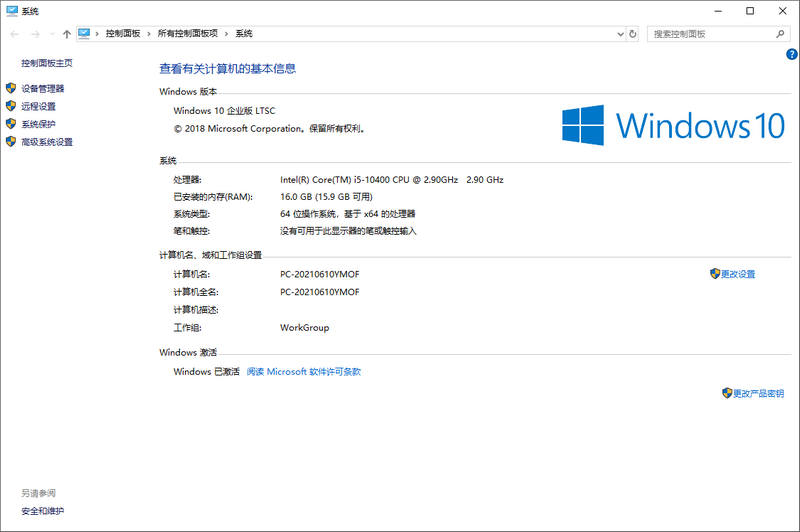Click the shield icon beside 设备管理器
Image resolution: width=800 pixels, height=532 pixels.
click(x=11, y=88)
